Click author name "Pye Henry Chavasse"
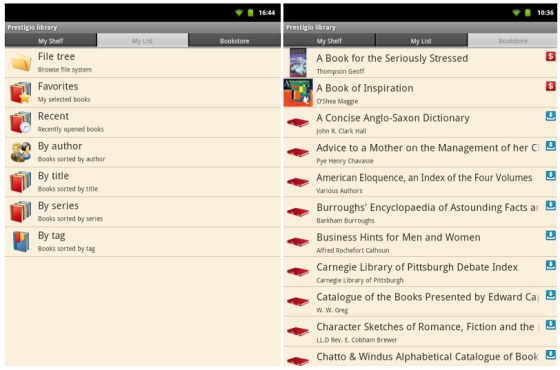Screen dimensions: 560x370 coord(345,161)
